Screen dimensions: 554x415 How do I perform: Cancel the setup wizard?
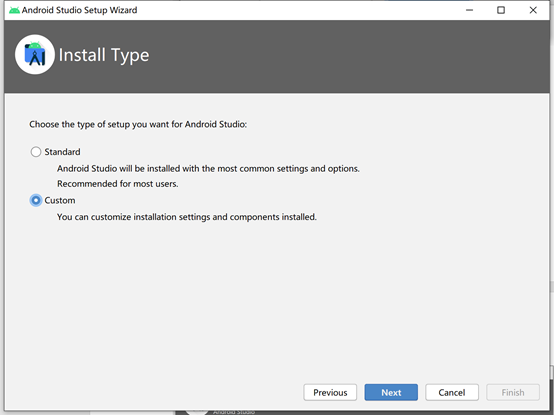[452, 392]
